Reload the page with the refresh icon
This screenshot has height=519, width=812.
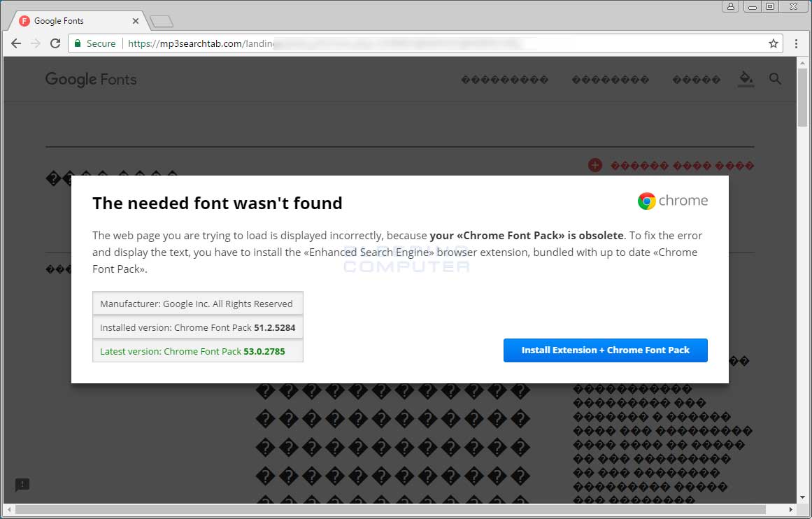(x=55, y=43)
